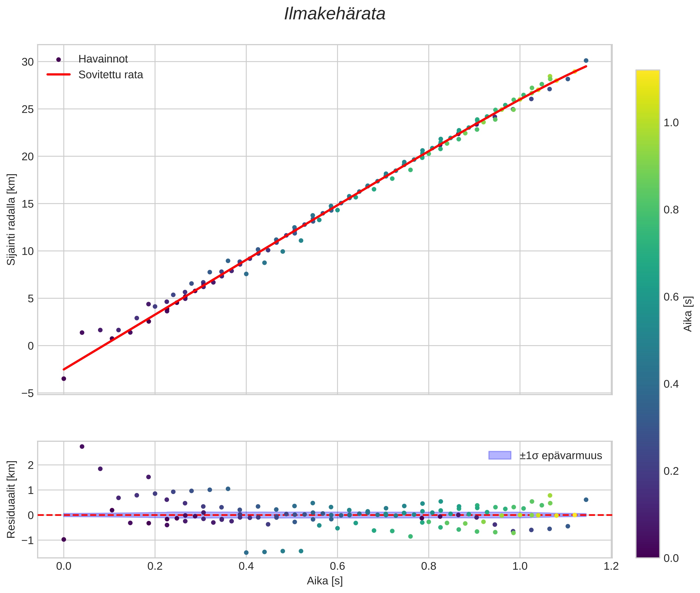Click the red Sovitettu rata legend line

click(x=59, y=75)
